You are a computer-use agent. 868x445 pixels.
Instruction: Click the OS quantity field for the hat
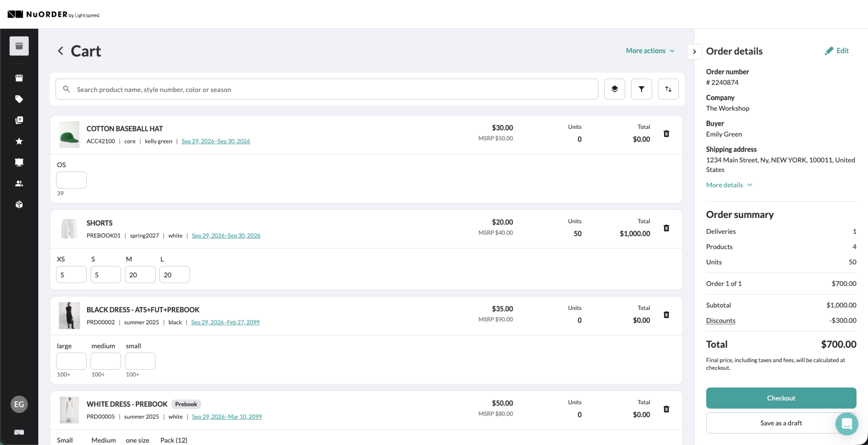pyautogui.click(x=71, y=180)
